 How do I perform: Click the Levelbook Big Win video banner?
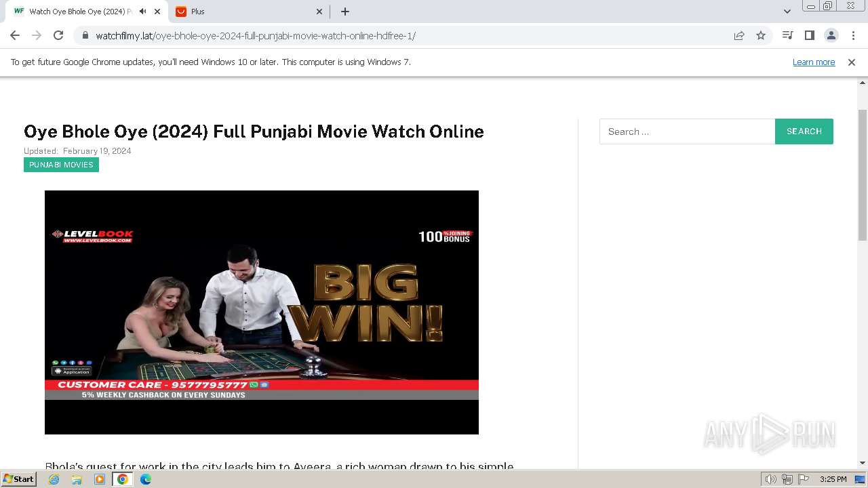[x=262, y=312]
